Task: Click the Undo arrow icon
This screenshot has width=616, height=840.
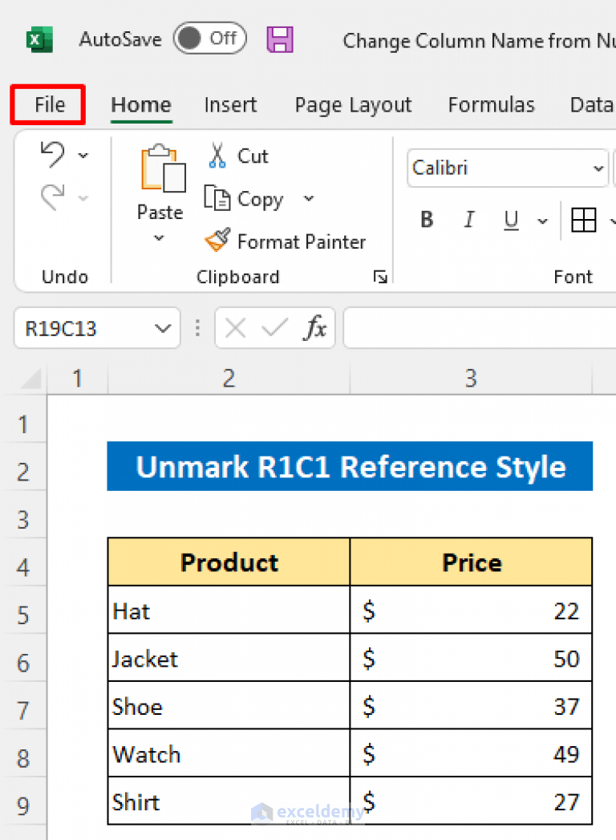Action: click(x=53, y=155)
